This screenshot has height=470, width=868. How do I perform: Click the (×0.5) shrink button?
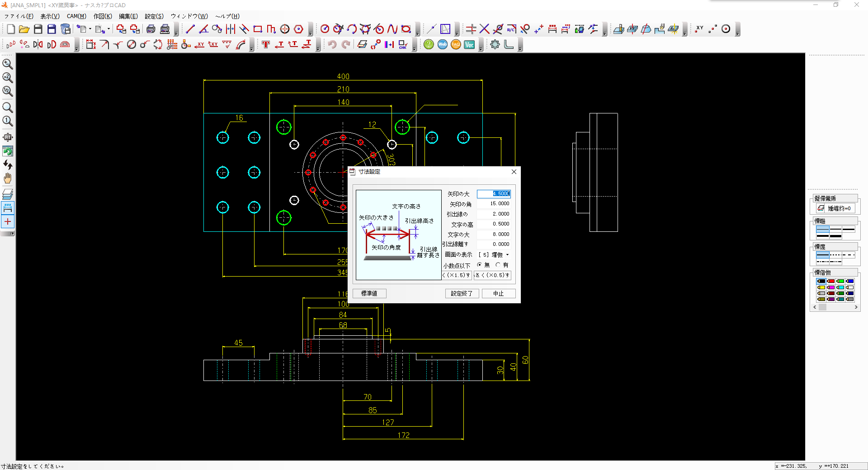pyautogui.click(x=493, y=275)
